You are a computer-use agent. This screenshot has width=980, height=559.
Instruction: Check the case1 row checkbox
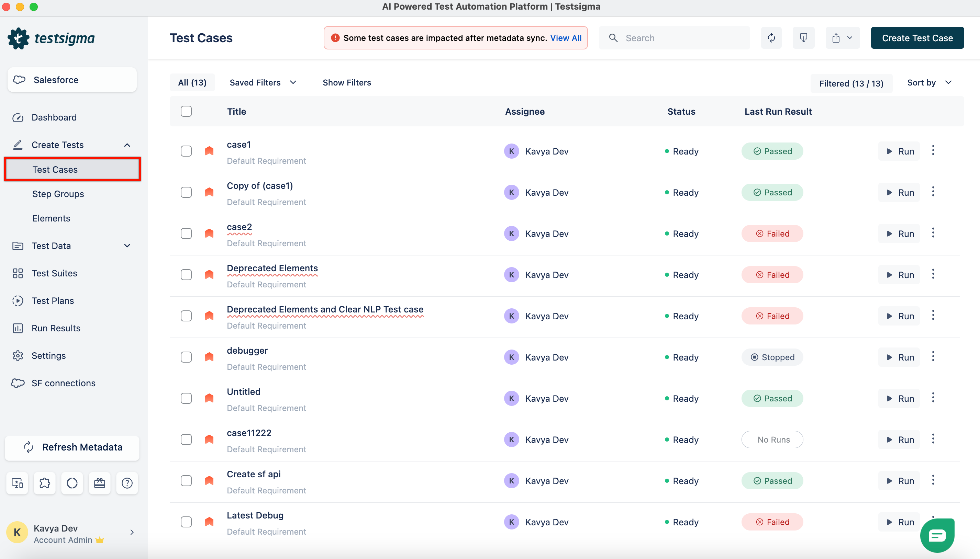pos(186,151)
